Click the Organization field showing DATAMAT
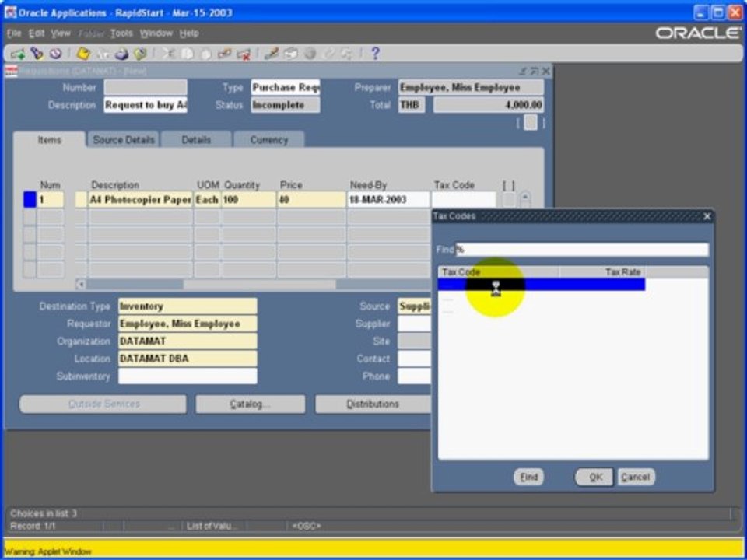 point(188,341)
